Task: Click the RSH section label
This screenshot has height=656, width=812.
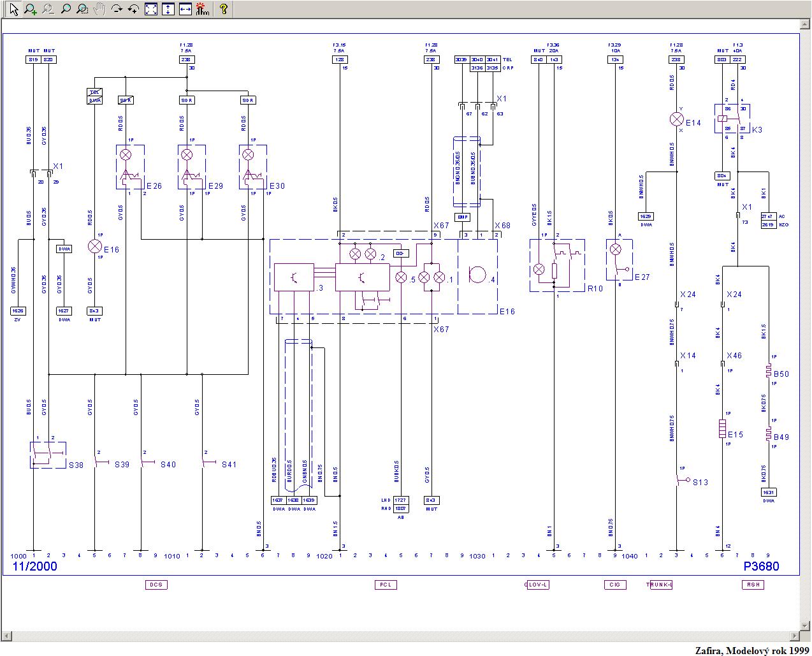Action: 753,585
